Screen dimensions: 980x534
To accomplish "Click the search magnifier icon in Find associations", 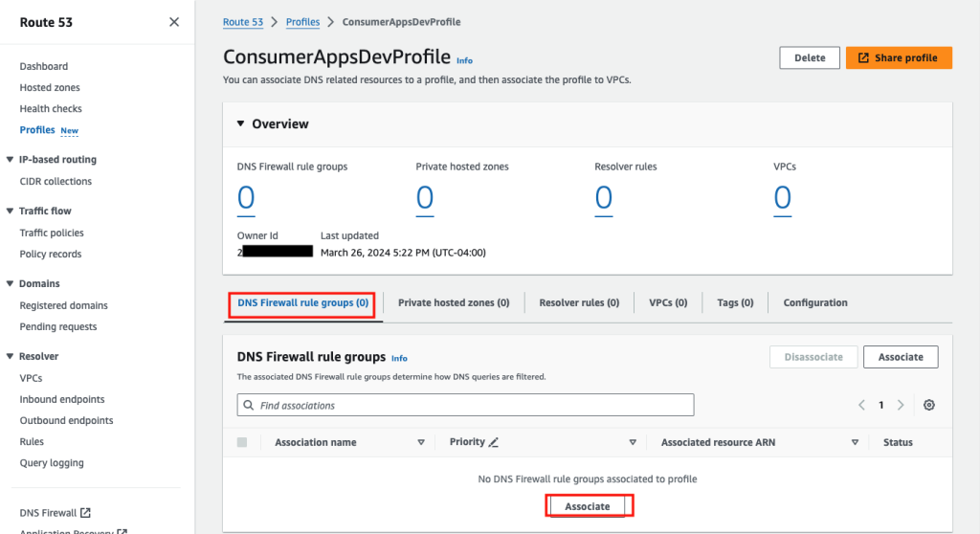I will pos(249,405).
